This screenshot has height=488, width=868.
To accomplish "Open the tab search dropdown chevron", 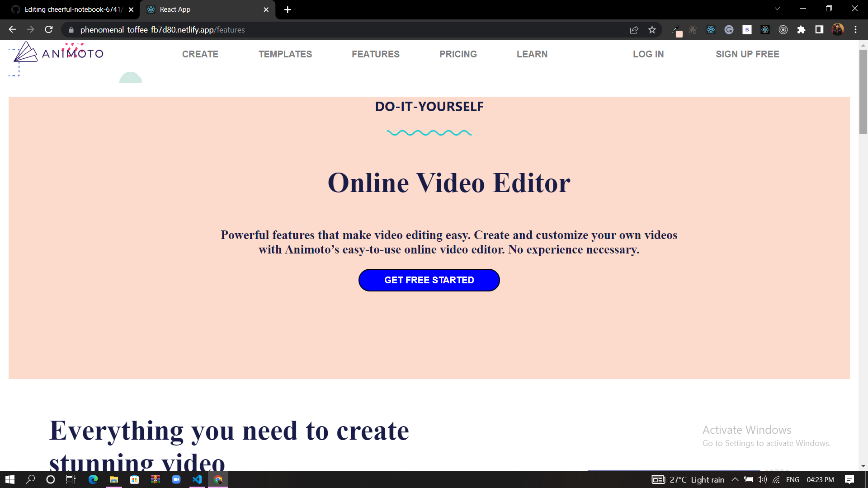I will click(x=777, y=8).
